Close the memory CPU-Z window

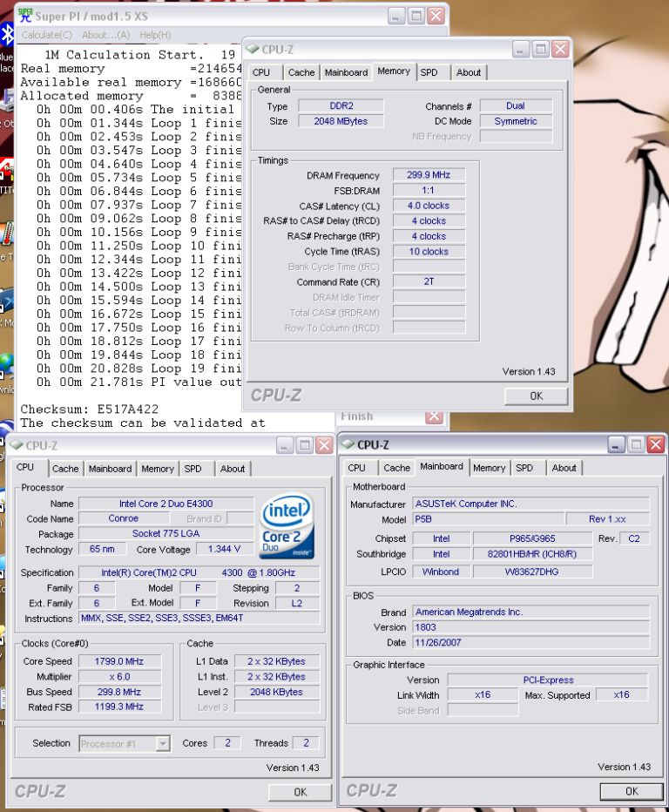click(x=561, y=49)
